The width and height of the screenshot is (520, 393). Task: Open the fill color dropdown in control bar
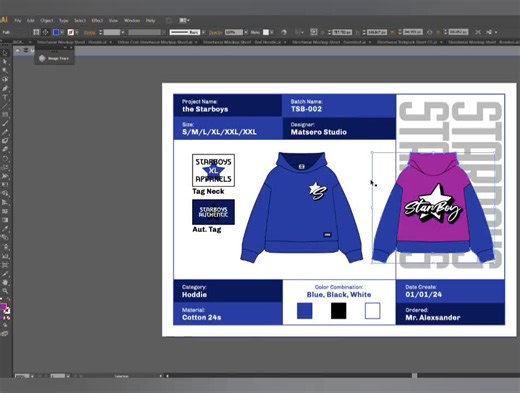[62, 32]
